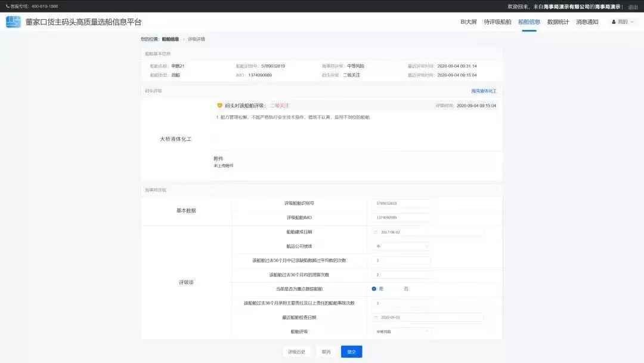Go to the 数据统计 tab
Viewport: 644px width, 363px height.
click(558, 22)
